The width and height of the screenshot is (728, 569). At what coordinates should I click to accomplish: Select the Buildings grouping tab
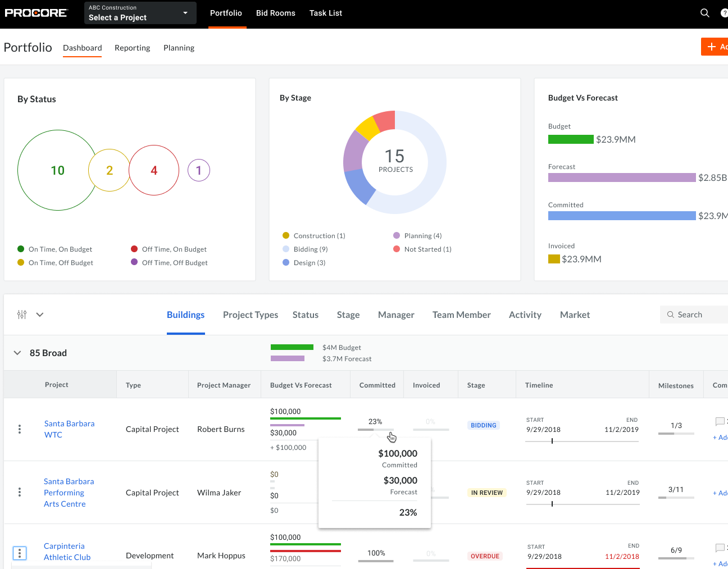pyautogui.click(x=186, y=315)
